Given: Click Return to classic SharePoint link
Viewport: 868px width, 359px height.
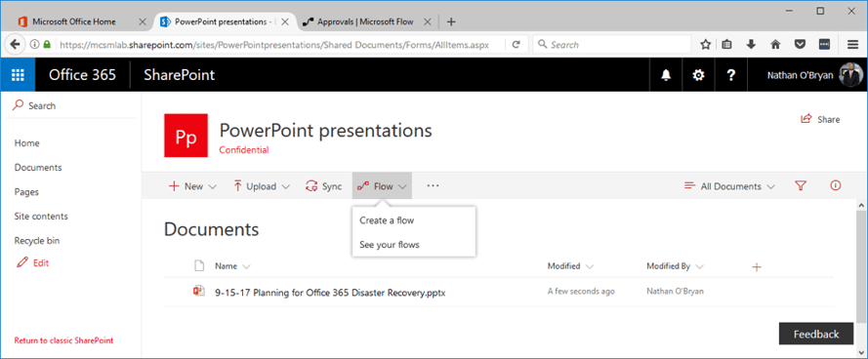Looking at the screenshot, I should click(x=63, y=340).
